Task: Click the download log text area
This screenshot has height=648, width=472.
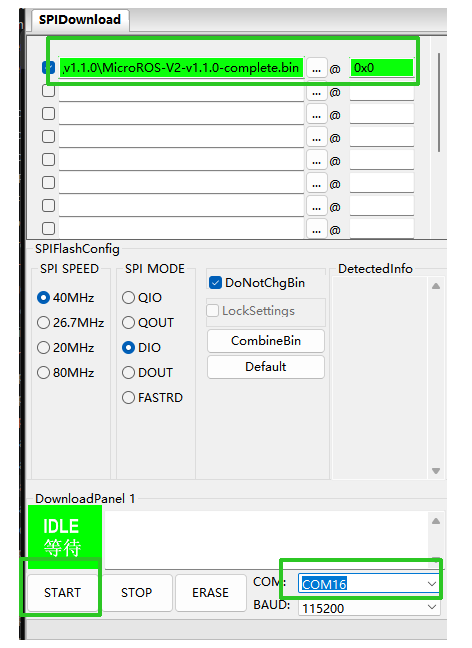Action: pos(267,539)
